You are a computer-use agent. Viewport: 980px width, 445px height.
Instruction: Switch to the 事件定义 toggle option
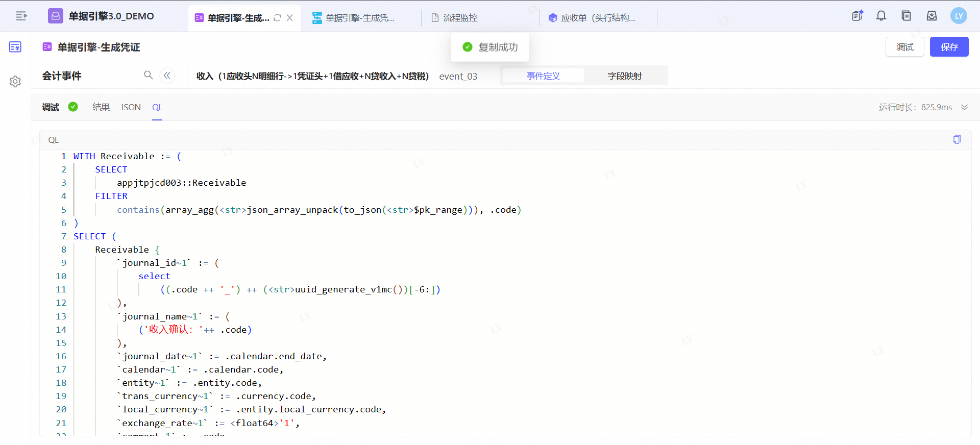coord(543,76)
